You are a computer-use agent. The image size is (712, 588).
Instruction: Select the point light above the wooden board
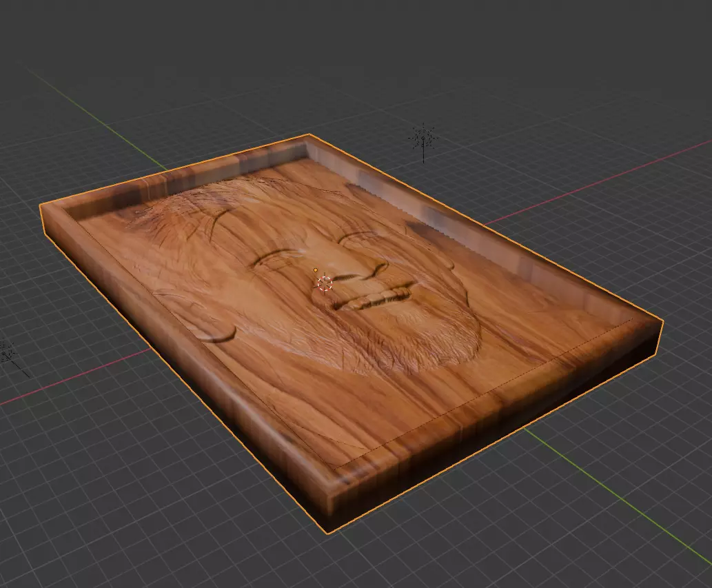point(423,138)
